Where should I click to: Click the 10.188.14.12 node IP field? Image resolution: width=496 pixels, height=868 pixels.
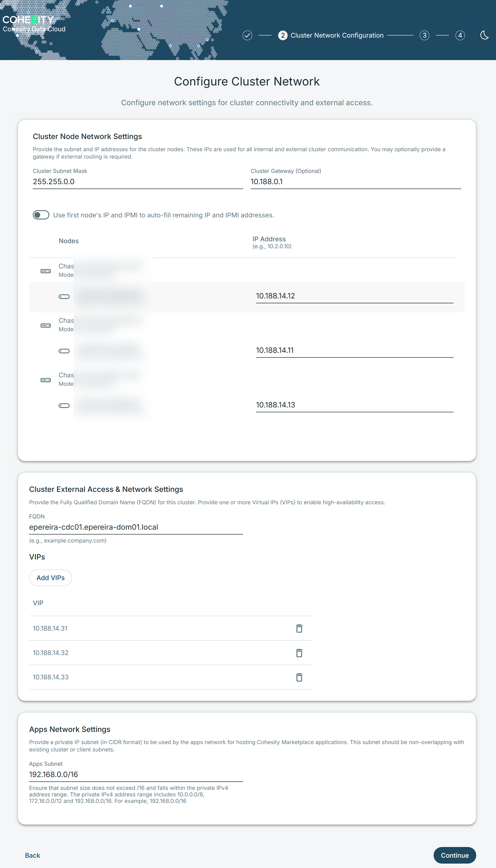coord(354,296)
